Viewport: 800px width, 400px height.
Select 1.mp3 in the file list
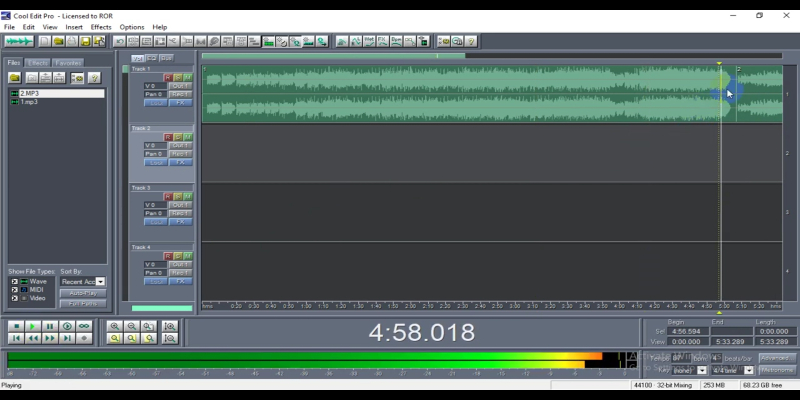pos(28,102)
